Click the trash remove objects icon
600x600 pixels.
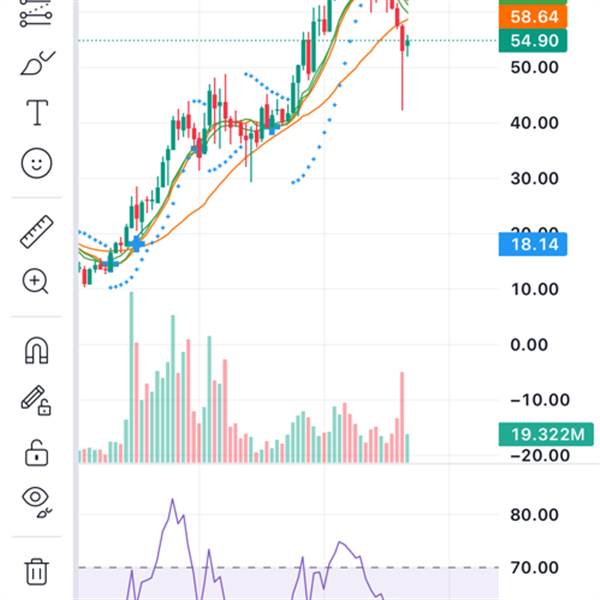click(x=37, y=572)
